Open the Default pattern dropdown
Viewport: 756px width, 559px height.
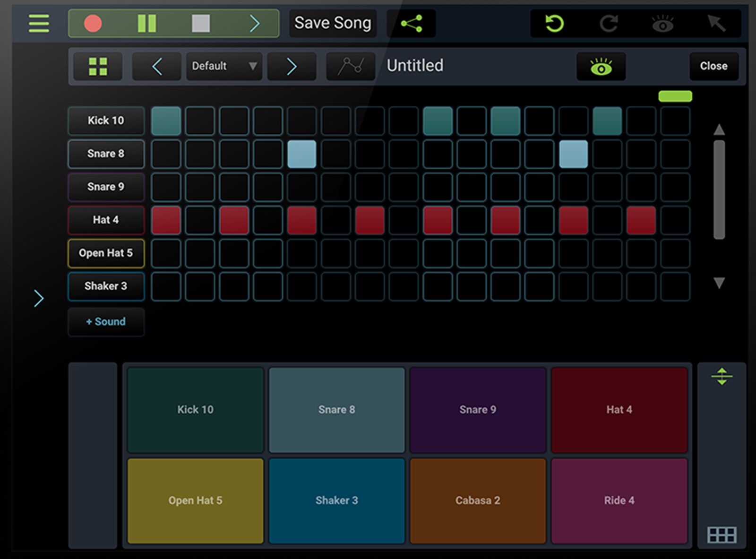(224, 66)
